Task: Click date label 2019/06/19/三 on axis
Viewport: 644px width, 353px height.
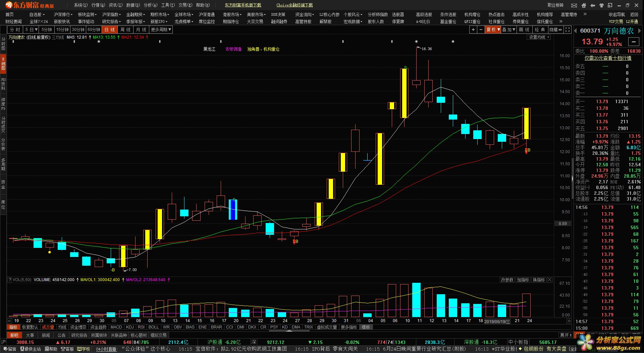Action: (497, 321)
